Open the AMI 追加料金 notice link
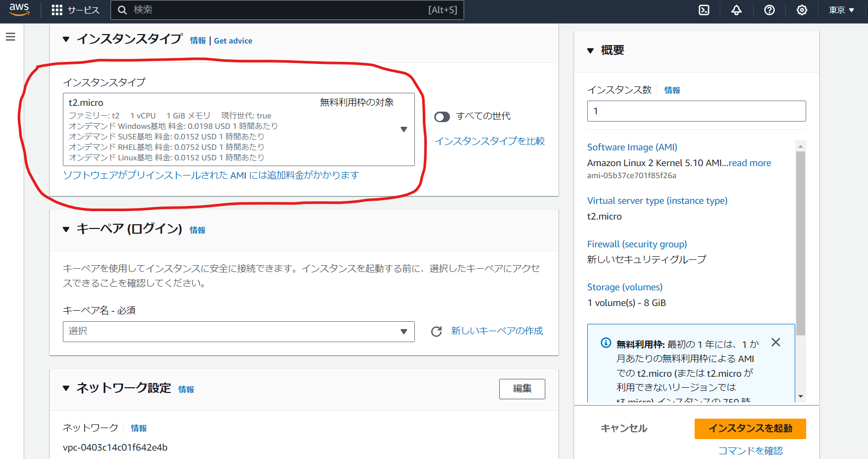 pyautogui.click(x=211, y=175)
